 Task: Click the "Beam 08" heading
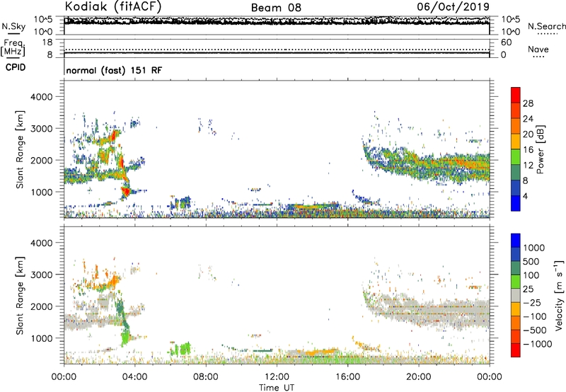click(x=276, y=8)
